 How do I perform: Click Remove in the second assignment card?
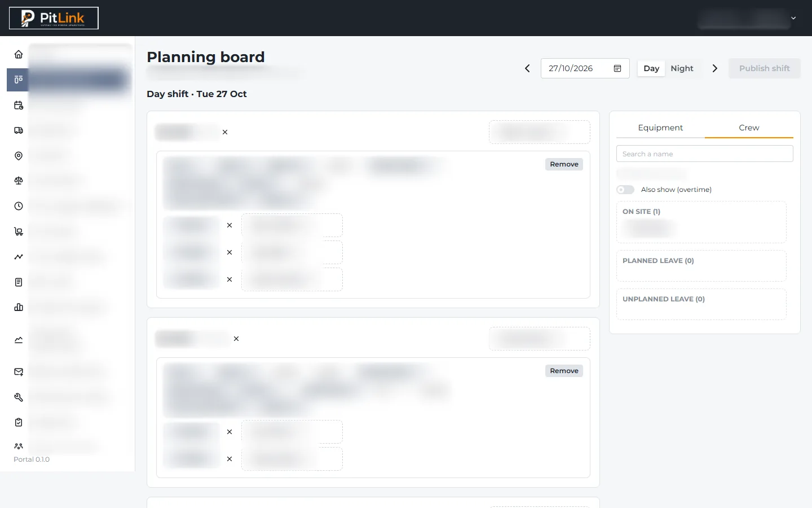click(564, 371)
